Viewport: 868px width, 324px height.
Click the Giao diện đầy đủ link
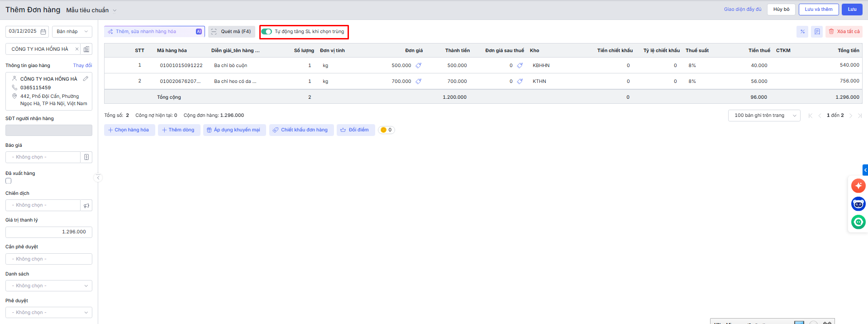coord(742,10)
